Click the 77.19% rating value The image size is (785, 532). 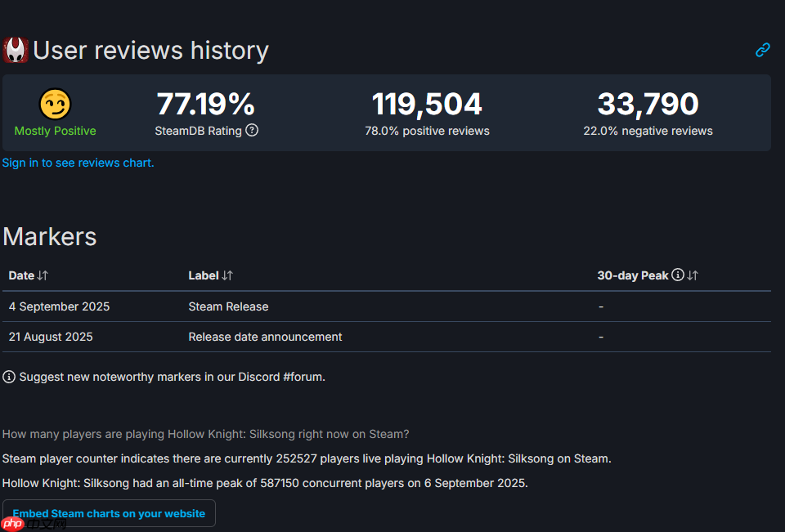(206, 105)
